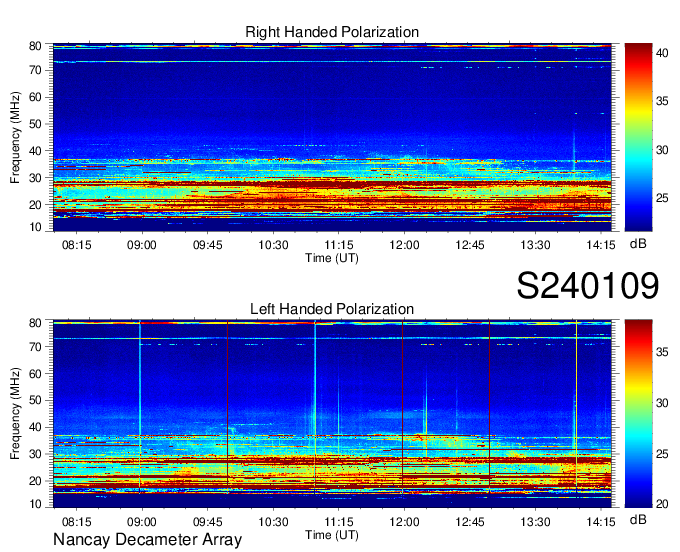Click the 20 value on Left Handed colorbar
680x552 pixels.
pyautogui.click(x=662, y=504)
